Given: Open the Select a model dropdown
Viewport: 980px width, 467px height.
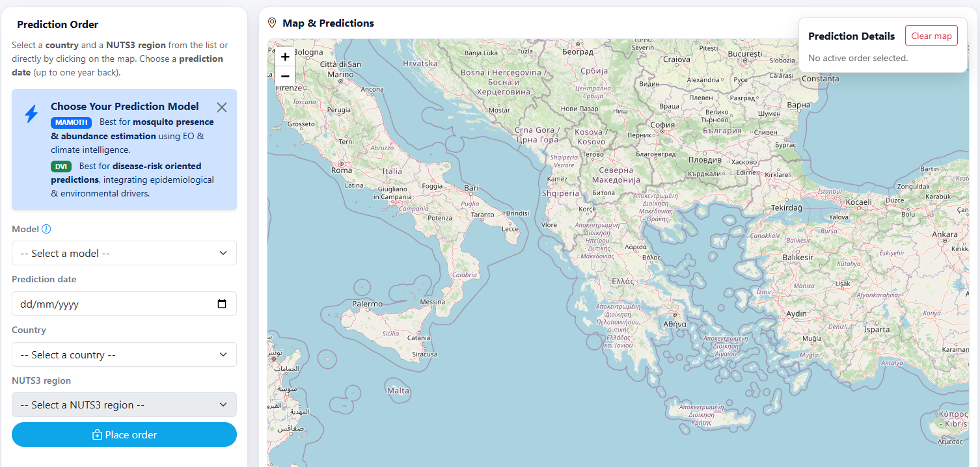Looking at the screenshot, I should (124, 253).
